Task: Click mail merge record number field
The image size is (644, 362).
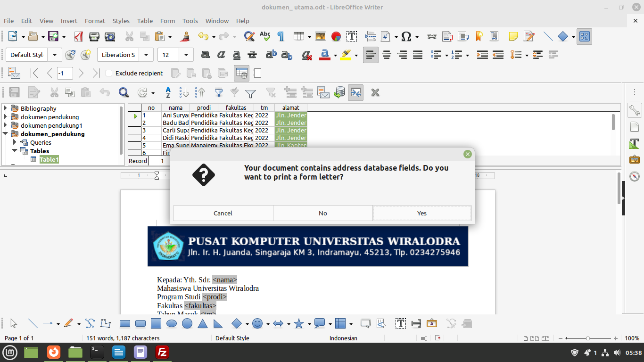Action: coord(65,73)
